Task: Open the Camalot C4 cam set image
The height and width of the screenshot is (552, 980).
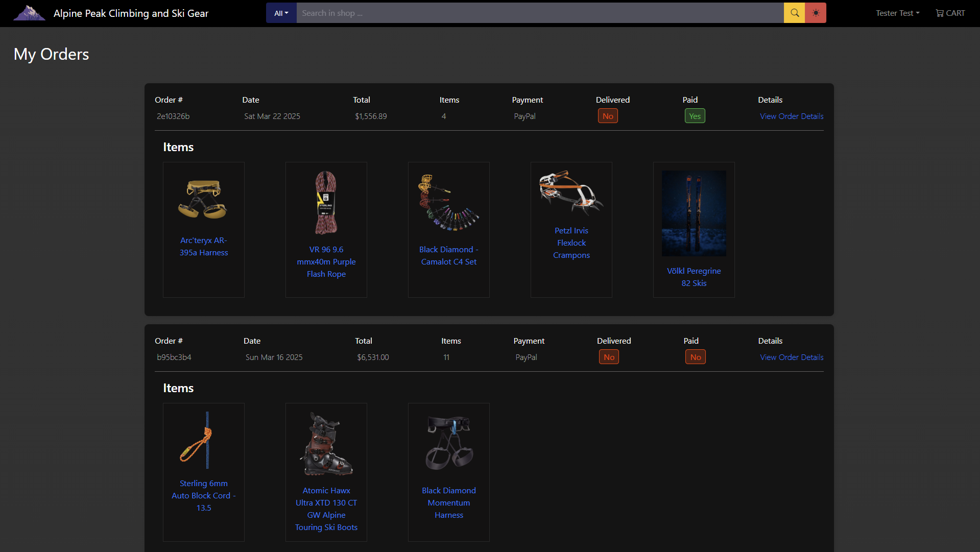Action: (x=448, y=203)
